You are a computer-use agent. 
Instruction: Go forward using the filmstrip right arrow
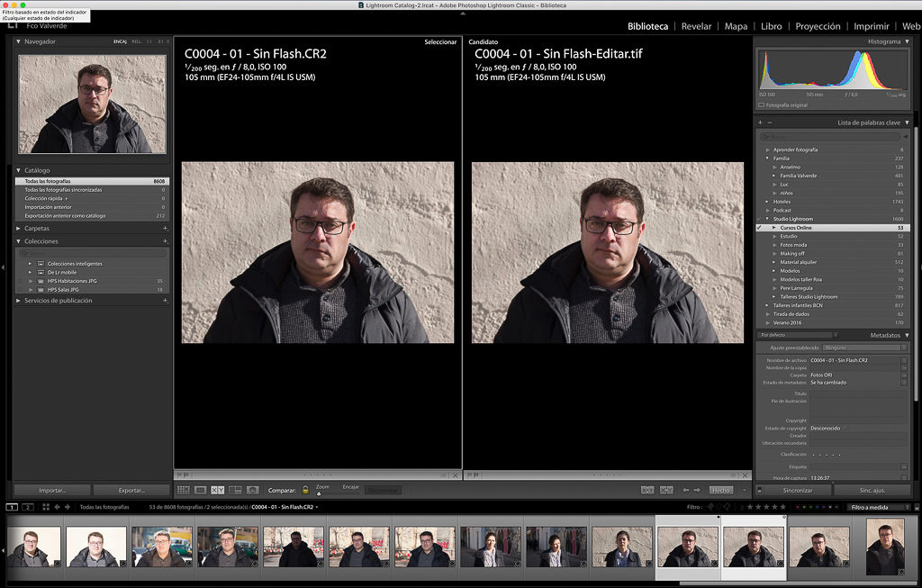68,507
